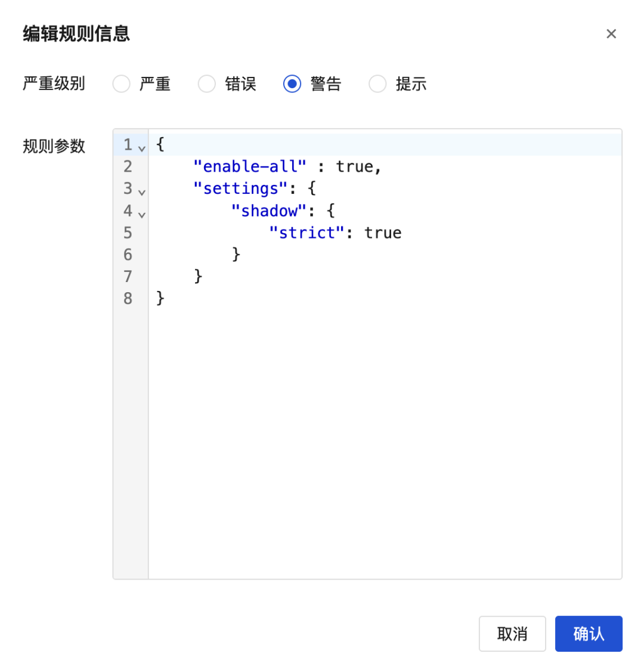Click the 确认 confirm button
The image size is (644, 672).
pyautogui.click(x=589, y=634)
